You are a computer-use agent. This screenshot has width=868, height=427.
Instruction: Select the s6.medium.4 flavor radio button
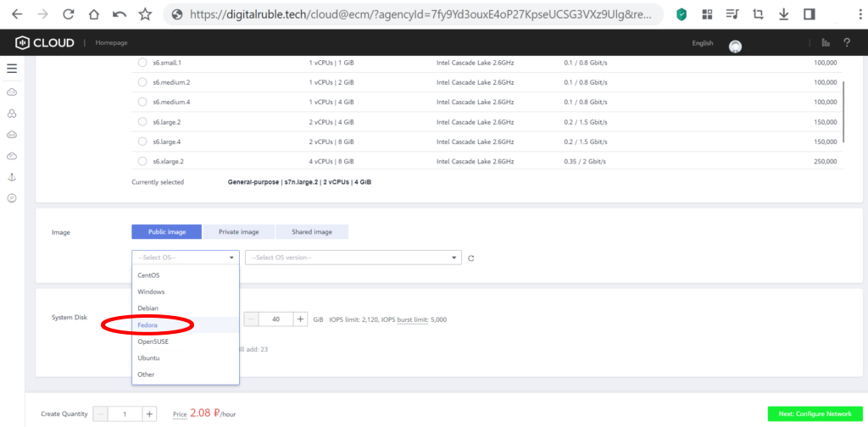pos(142,103)
